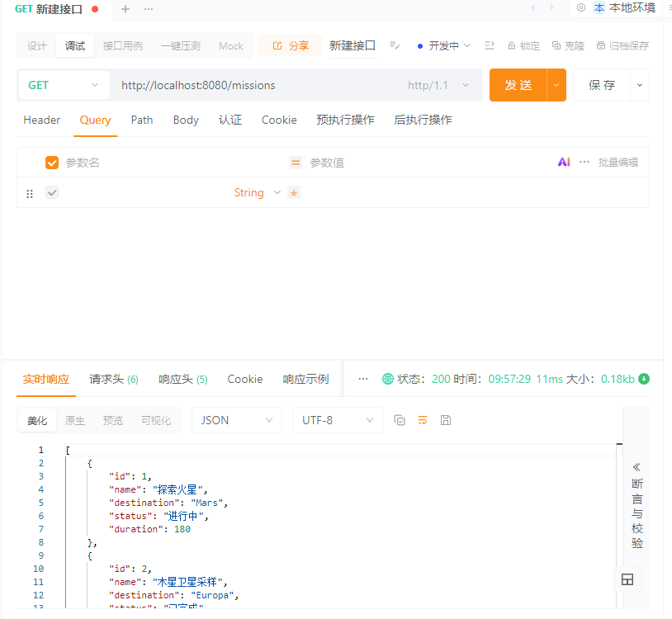Click environment settings icon near 本地环境

coord(581,7)
